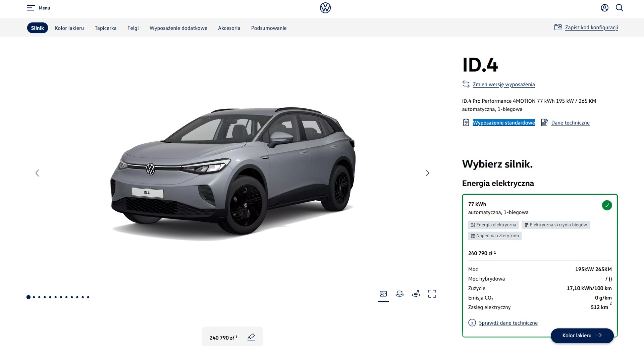The image size is (644, 346).
Task: Click the 240 790 zł price inside the engine card
Action: pyautogui.click(x=482, y=253)
